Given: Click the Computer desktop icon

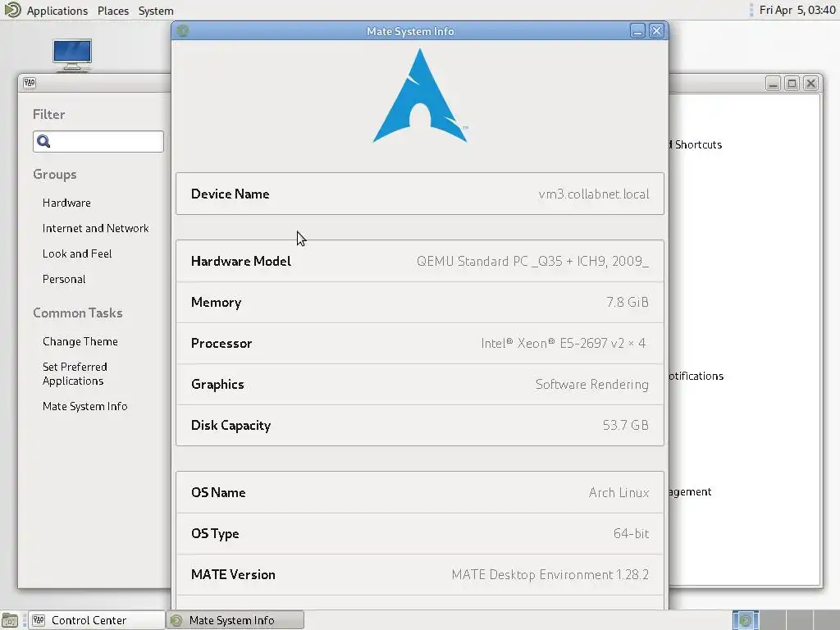Looking at the screenshot, I should pyautogui.click(x=72, y=55).
